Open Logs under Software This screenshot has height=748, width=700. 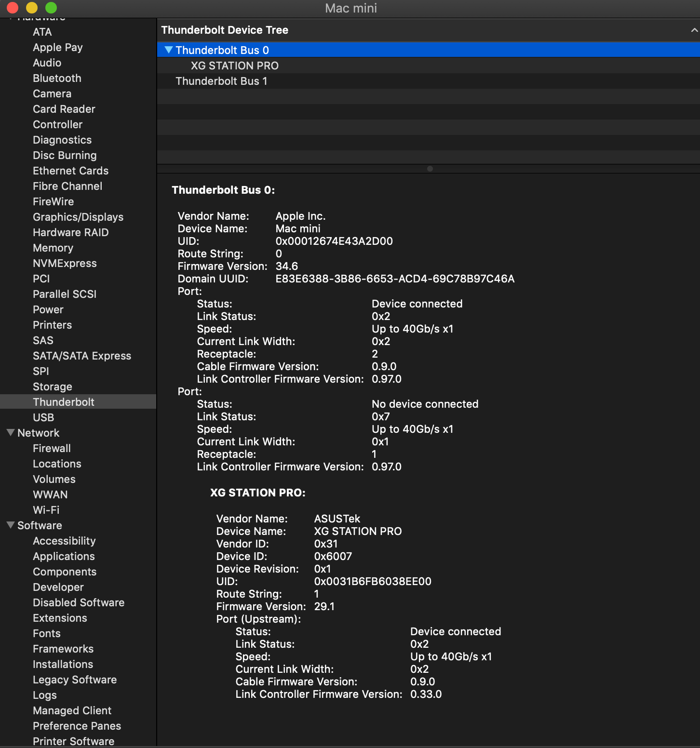45,695
